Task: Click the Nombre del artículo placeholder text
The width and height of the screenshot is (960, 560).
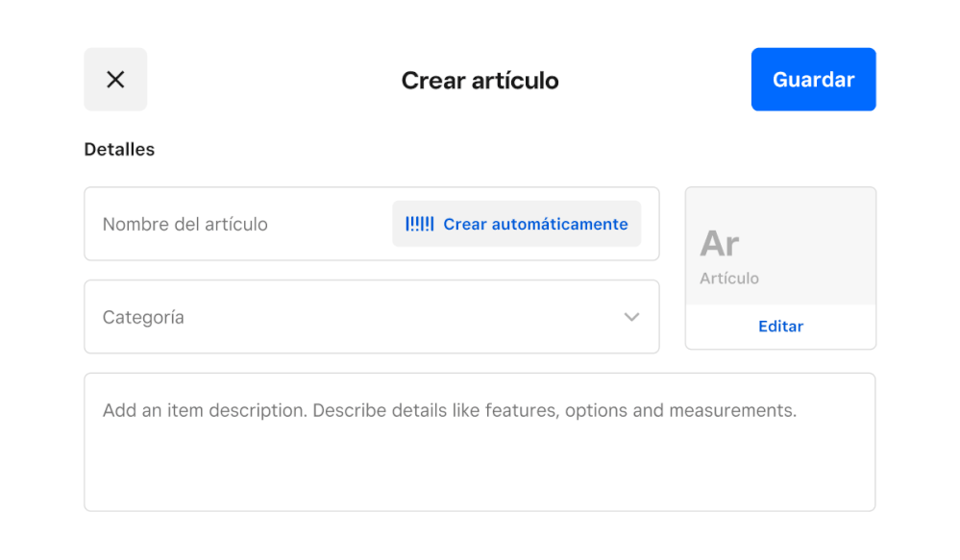Action: [x=185, y=224]
